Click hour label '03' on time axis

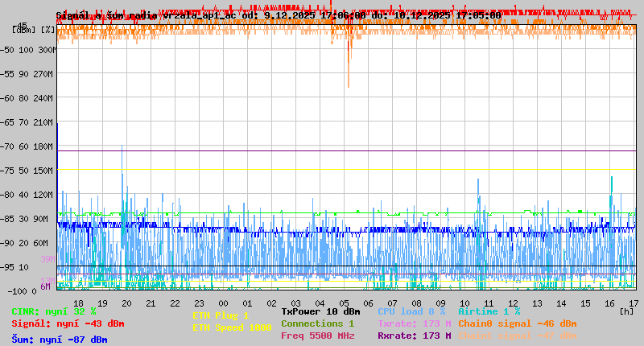coord(295,303)
